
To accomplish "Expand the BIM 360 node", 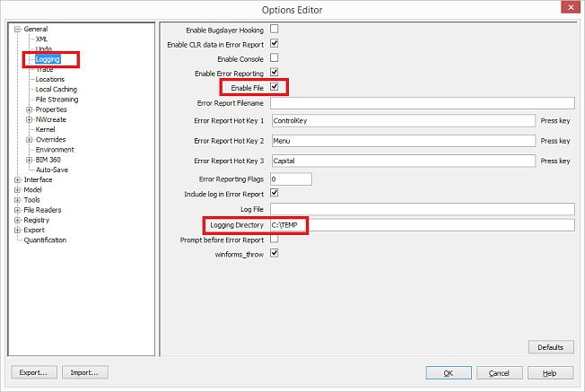I will click(x=29, y=160).
